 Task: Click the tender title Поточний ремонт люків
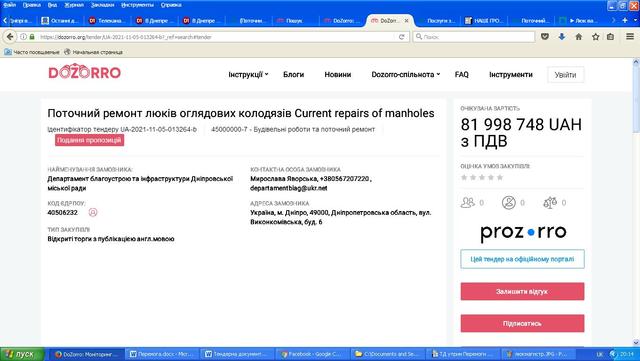click(240, 113)
